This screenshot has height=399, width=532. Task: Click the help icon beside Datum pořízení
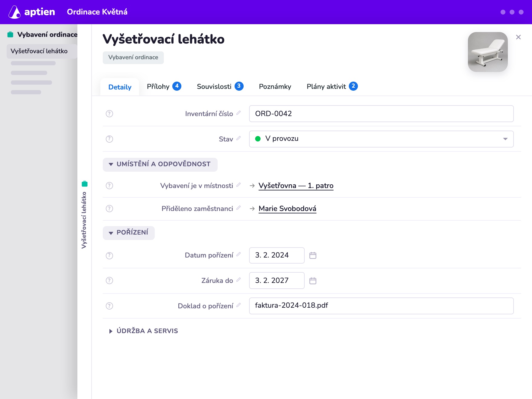pos(109,256)
